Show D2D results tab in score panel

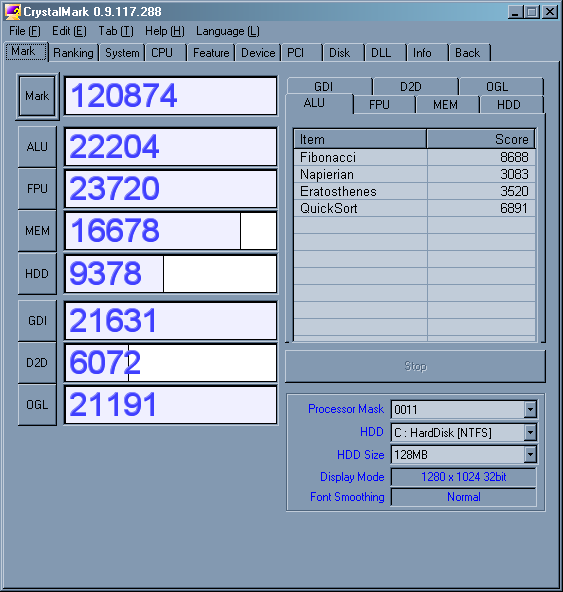(x=415, y=86)
